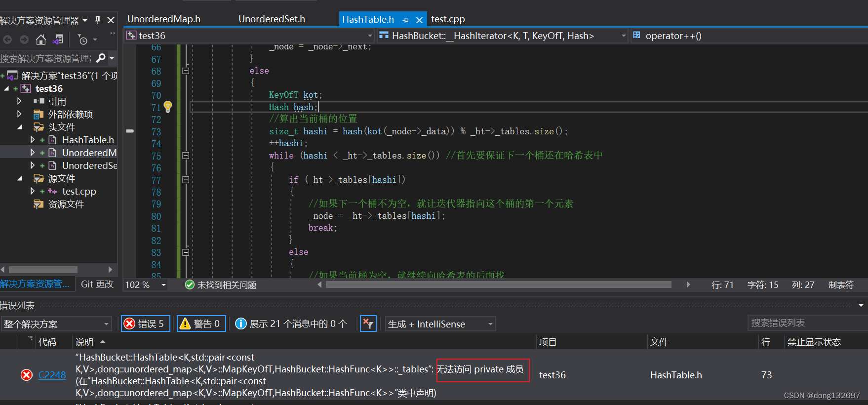Open the Solution Explorer title dropdown arrow
This screenshot has height=405, width=868.
[85, 20]
